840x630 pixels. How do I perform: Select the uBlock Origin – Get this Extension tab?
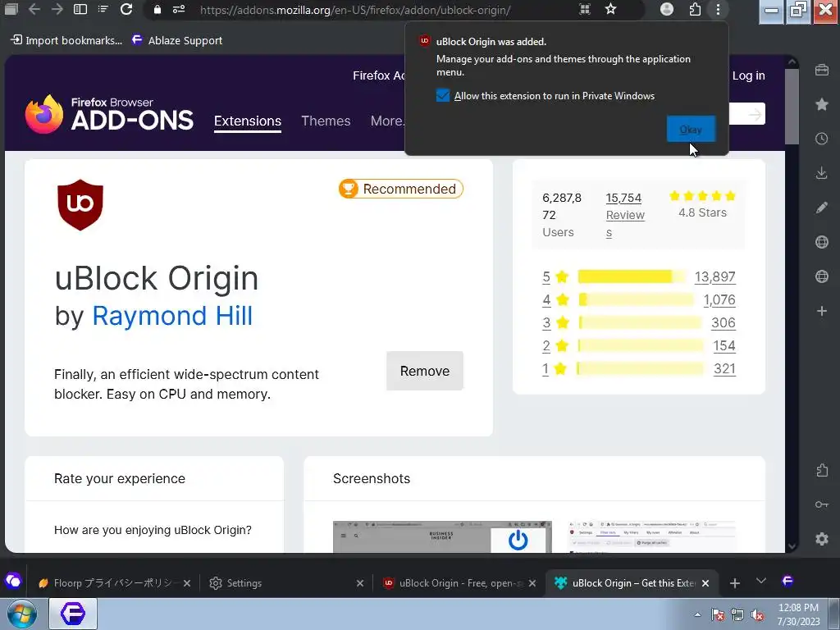632,583
